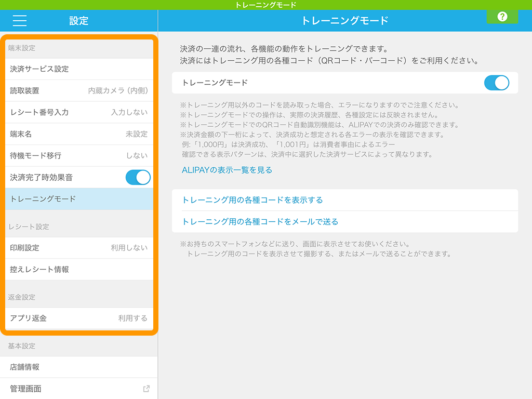Click the green help question mark icon
Screen dimensions: 532x399
pos(502,17)
